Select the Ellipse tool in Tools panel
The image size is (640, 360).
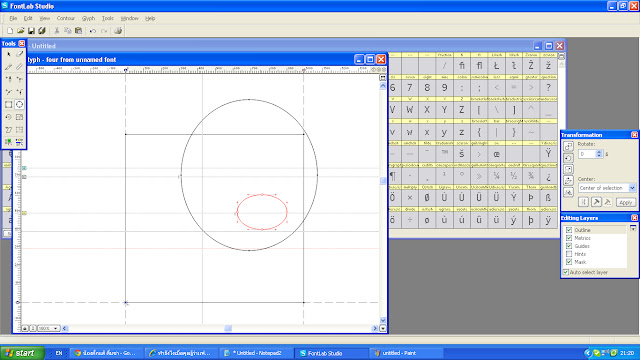pyautogui.click(x=19, y=104)
